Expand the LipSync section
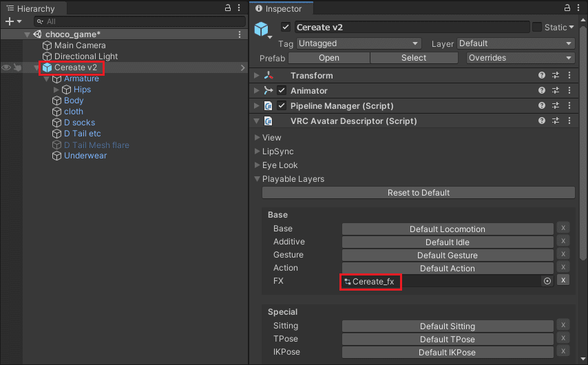Screen dimensions: 588x365 (258, 152)
